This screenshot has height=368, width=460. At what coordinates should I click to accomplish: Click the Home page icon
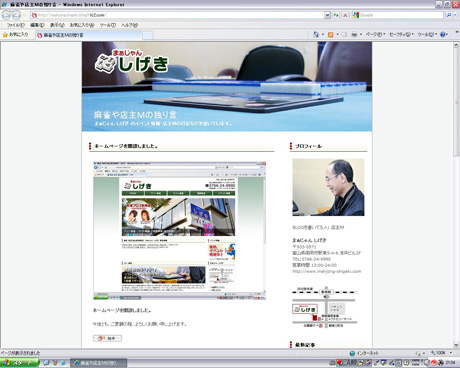click(x=316, y=34)
